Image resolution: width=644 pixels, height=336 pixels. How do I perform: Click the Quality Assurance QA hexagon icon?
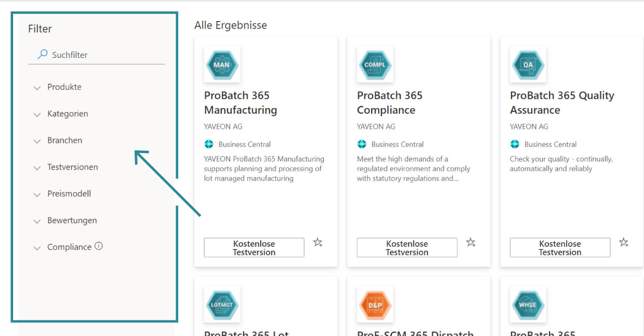pyautogui.click(x=528, y=65)
